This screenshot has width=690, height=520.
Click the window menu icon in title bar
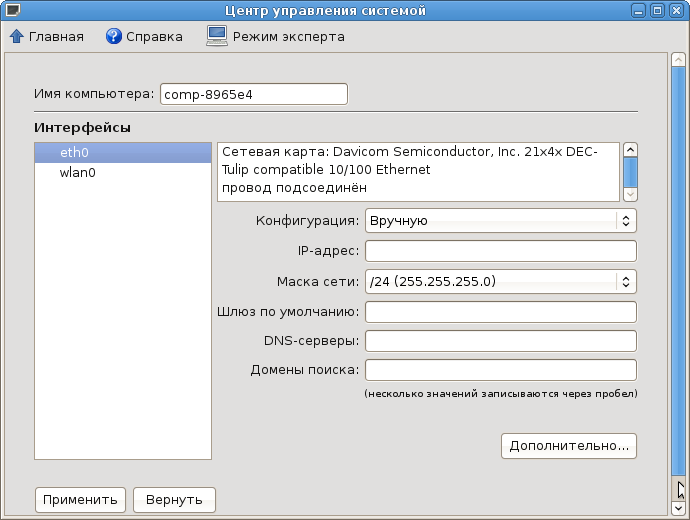click(x=11, y=10)
